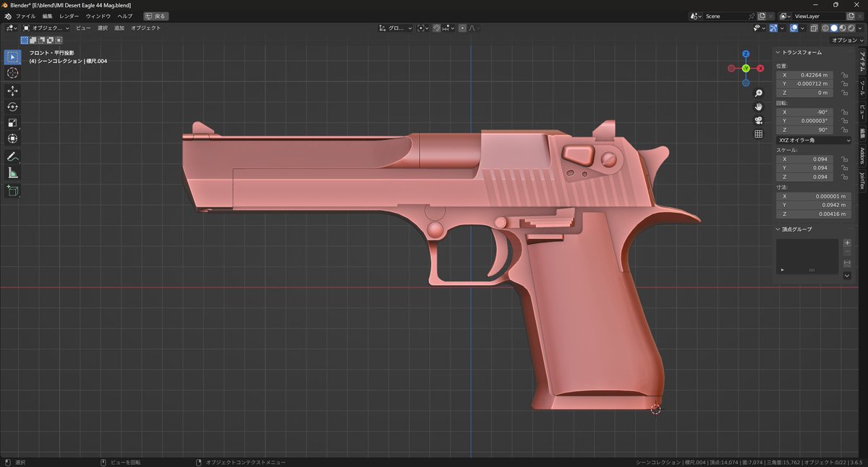868x467 pixels.
Task: Pin the Scene with the pin icon
Action: 752,16
